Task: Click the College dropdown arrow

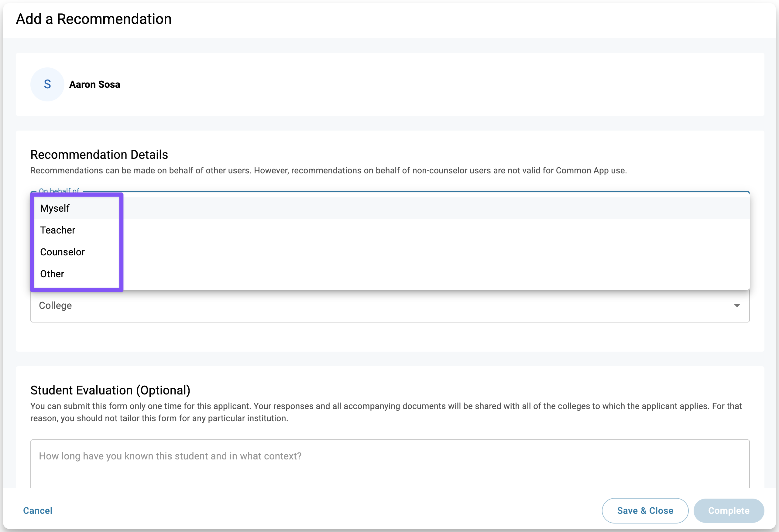Action: pos(737,305)
